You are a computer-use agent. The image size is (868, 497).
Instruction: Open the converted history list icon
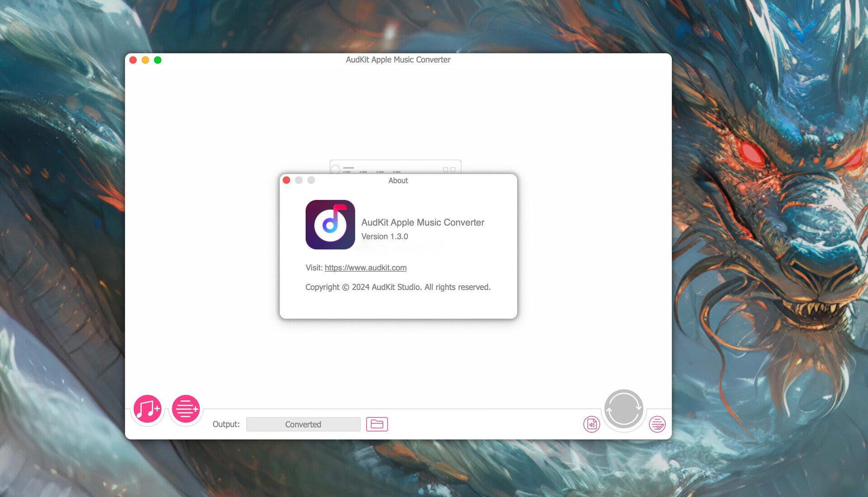tap(657, 424)
